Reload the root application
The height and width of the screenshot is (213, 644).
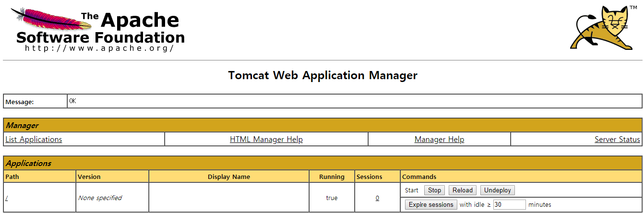pos(463,190)
